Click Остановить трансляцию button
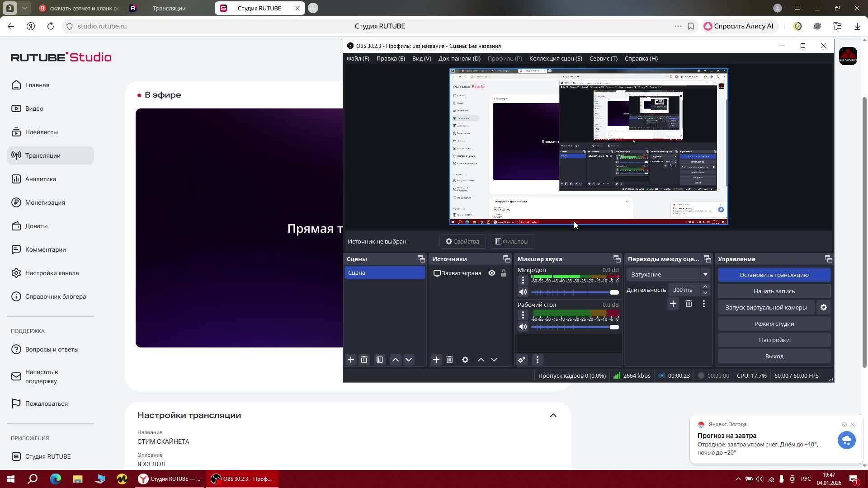Viewport: 868px width, 488px height. click(774, 275)
